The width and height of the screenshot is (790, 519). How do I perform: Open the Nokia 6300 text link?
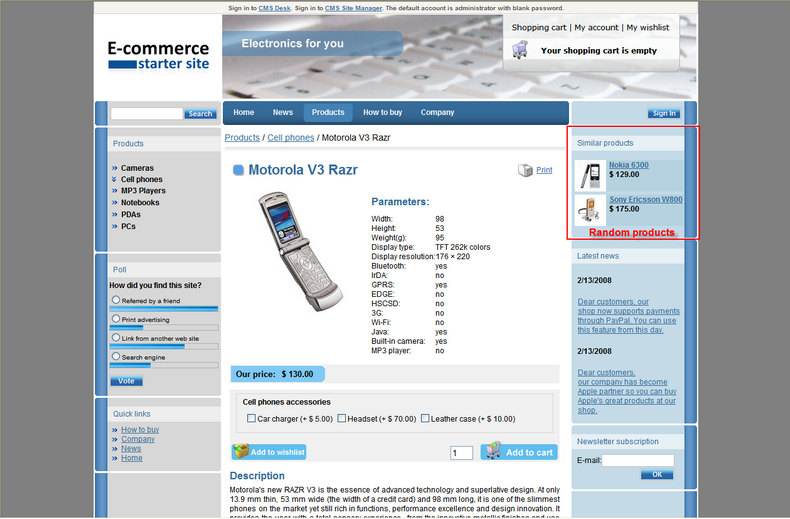point(629,165)
